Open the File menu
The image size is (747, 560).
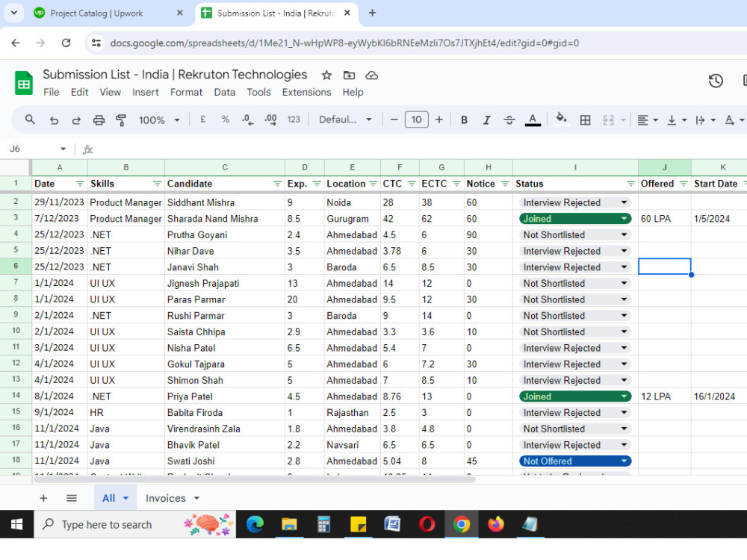[x=52, y=93]
